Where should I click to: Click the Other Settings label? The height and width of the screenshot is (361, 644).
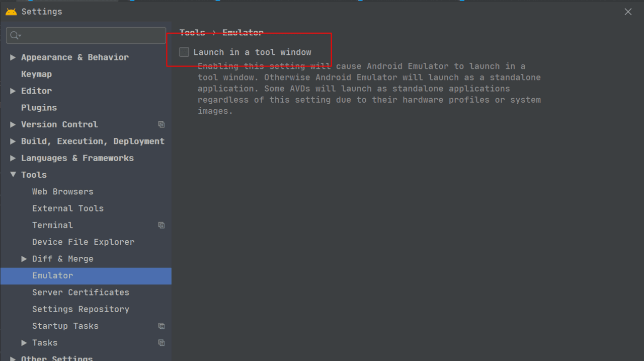pyautogui.click(x=57, y=358)
